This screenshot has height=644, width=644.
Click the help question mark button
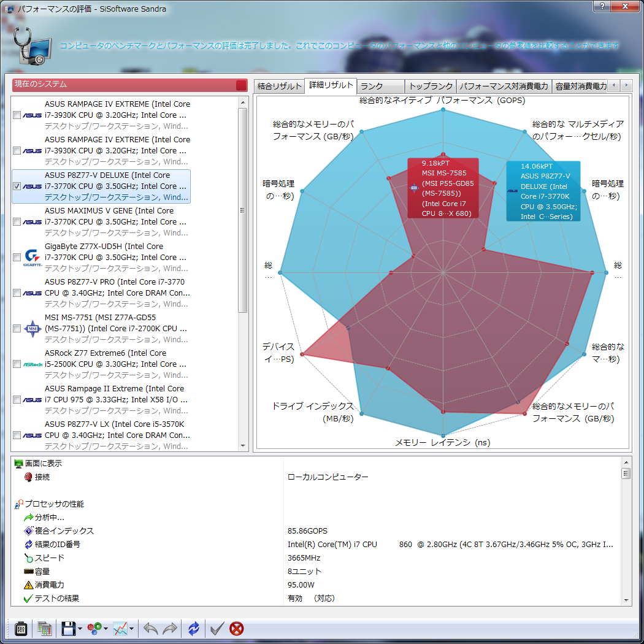pyautogui.click(x=602, y=6)
